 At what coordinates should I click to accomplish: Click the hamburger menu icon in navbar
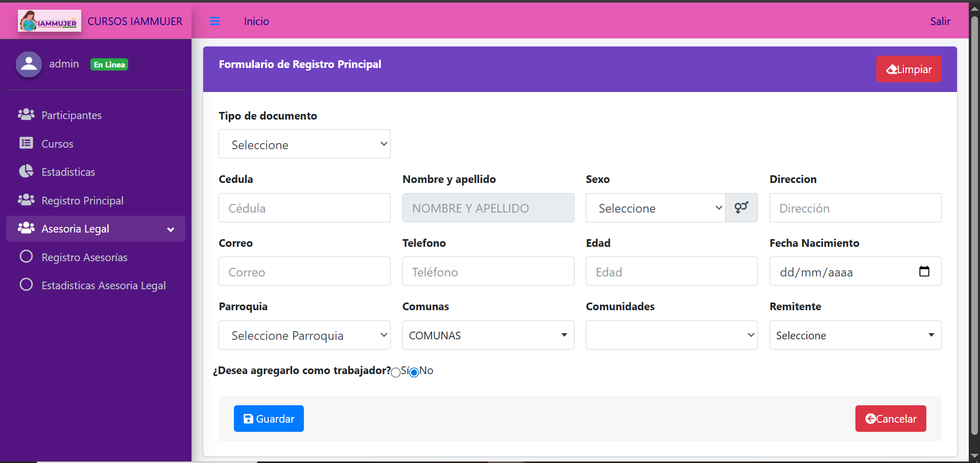tap(214, 21)
